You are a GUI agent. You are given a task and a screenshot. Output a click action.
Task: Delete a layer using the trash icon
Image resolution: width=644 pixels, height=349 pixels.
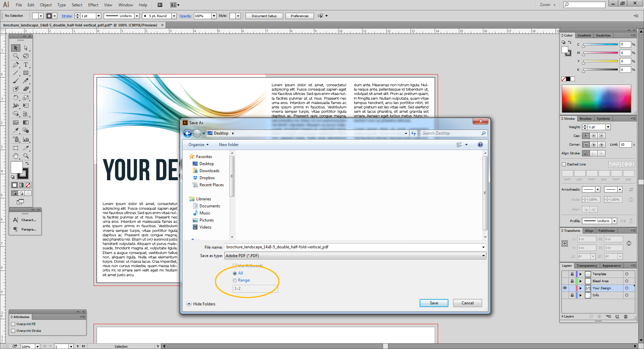(x=625, y=316)
